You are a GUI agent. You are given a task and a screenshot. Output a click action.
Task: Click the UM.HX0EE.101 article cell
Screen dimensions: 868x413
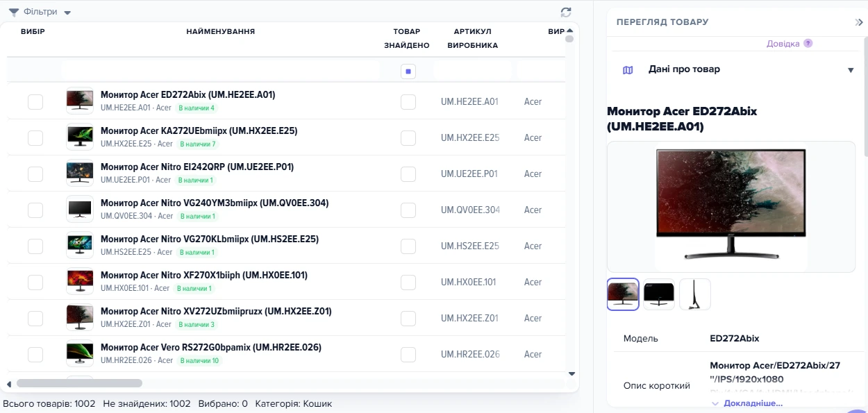(469, 283)
